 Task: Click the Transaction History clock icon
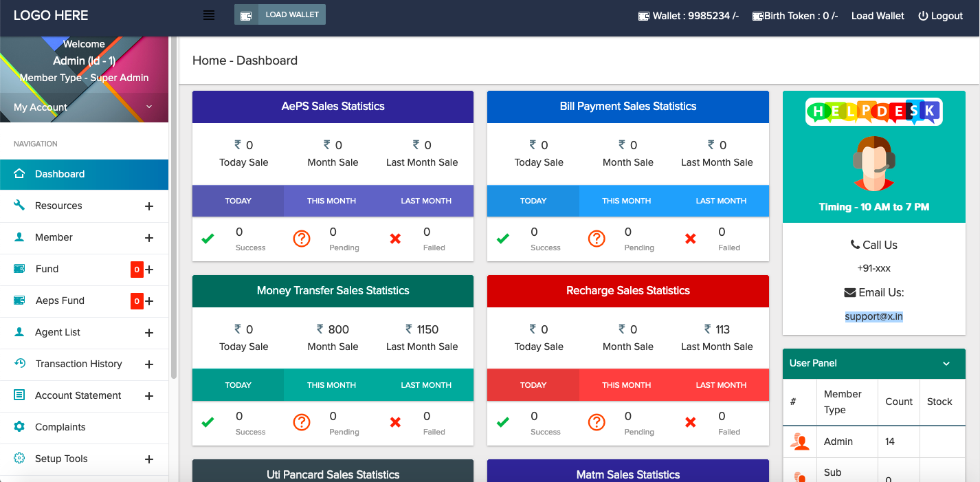pos(19,364)
